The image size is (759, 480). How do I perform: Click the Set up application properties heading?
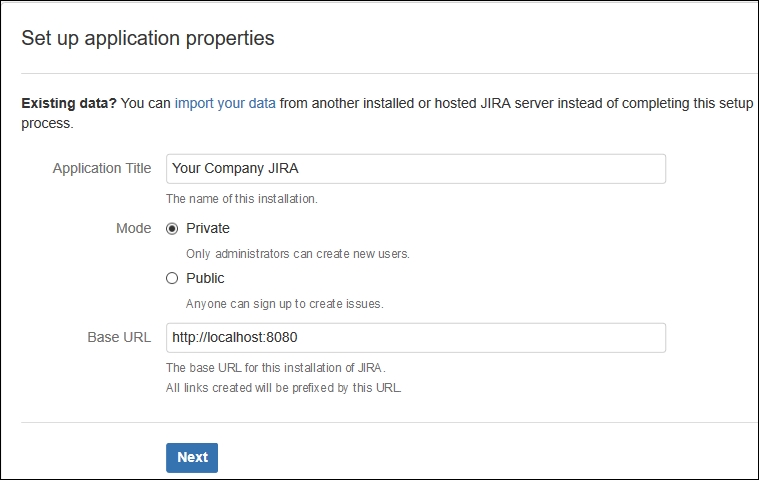click(x=148, y=38)
